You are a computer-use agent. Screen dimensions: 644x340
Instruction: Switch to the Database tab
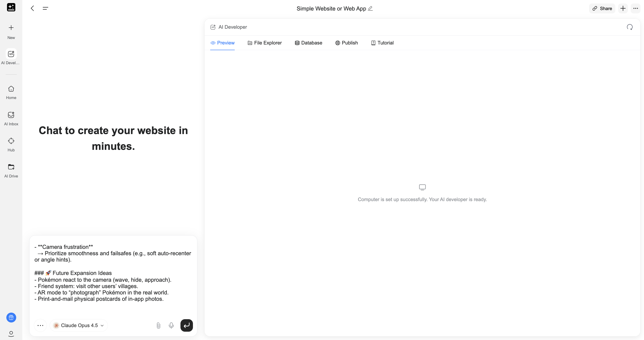pos(308,43)
